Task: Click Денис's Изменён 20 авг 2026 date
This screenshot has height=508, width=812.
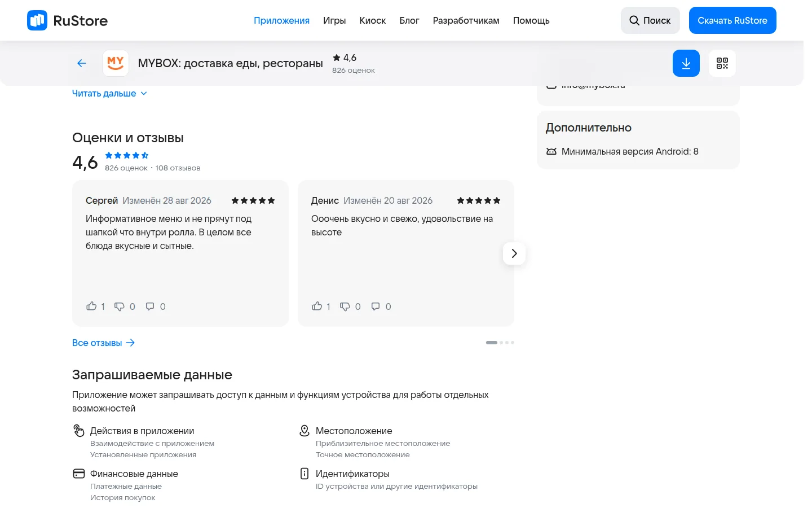Action: [x=388, y=200]
